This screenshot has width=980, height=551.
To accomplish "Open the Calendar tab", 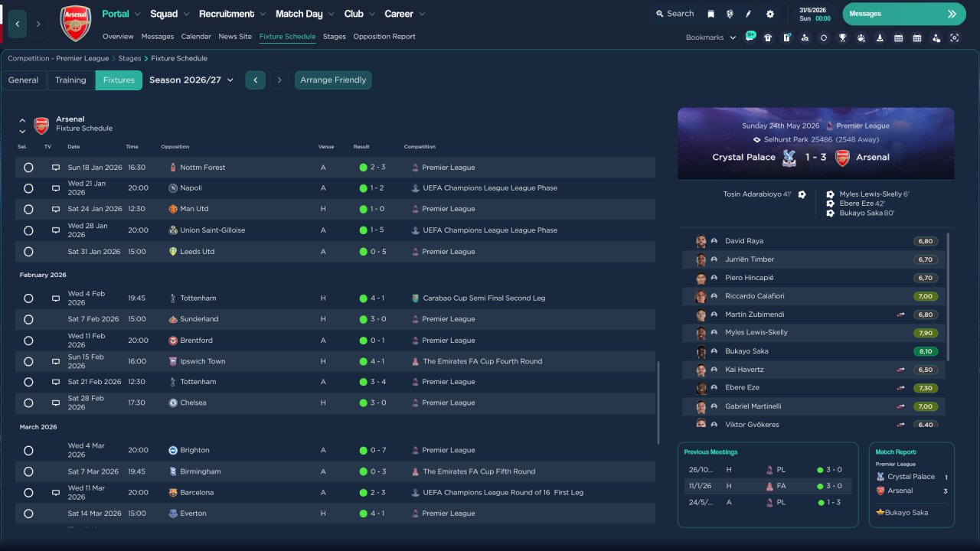I will tap(196, 37).
